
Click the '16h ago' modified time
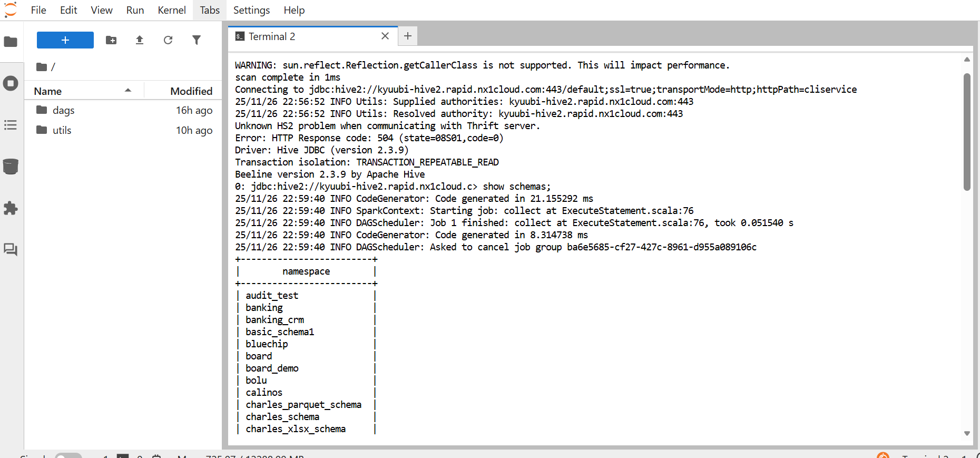[194, 110]
